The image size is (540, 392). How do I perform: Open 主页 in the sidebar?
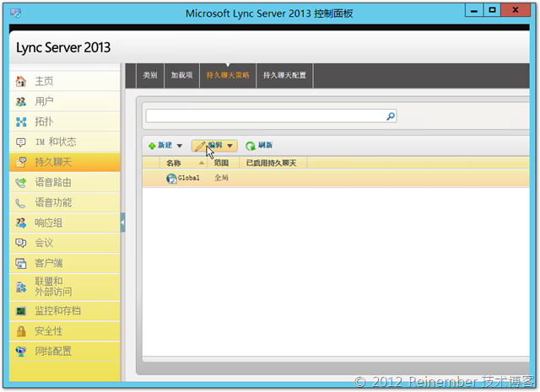[65, 81]
